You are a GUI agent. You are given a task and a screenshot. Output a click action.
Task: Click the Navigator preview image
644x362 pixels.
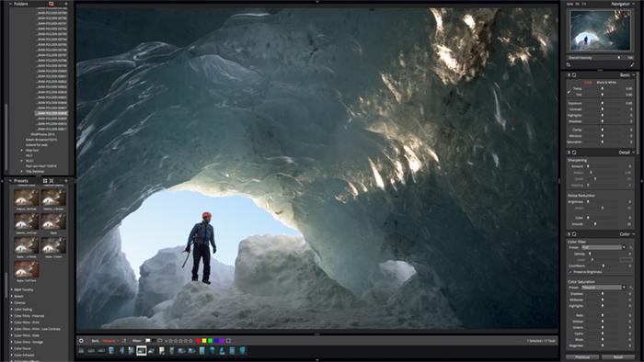(x=600, y=30)
